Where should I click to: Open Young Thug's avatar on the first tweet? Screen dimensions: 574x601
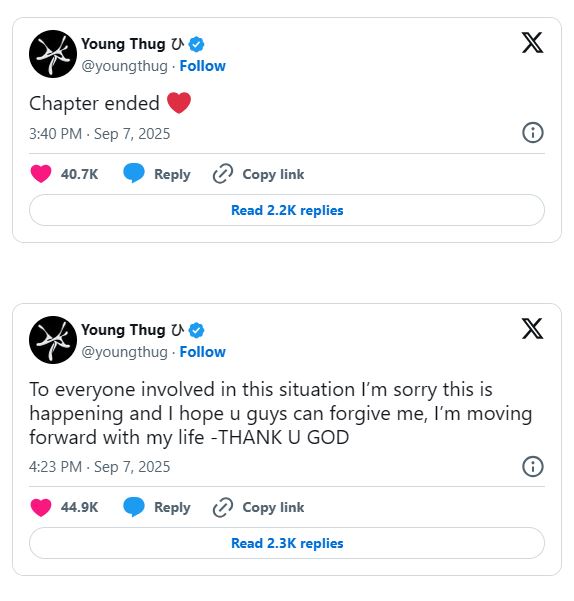tap(53, 54)
